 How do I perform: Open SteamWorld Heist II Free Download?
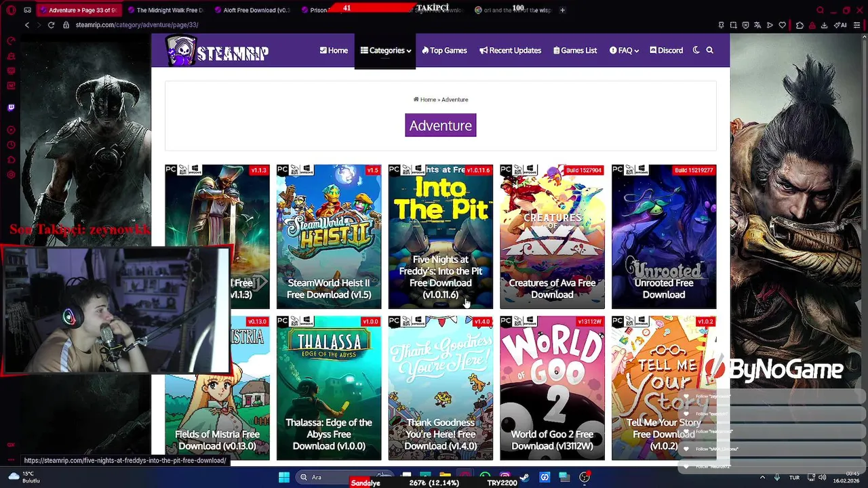tap(329, 236)
